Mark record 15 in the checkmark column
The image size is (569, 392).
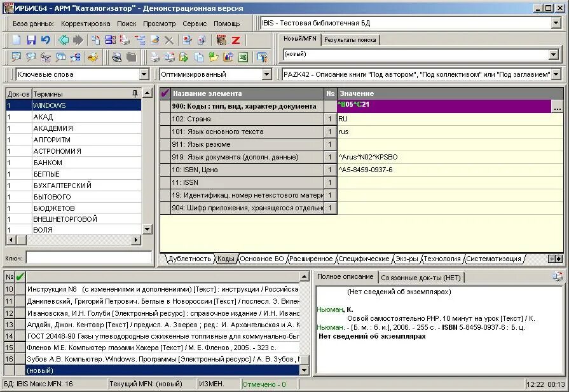pos(20,348)
